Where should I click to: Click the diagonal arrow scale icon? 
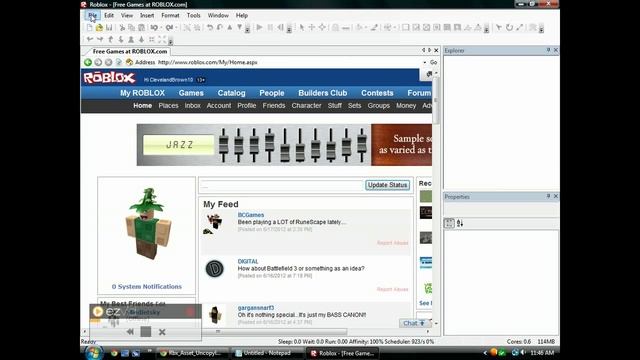(520, 27)
